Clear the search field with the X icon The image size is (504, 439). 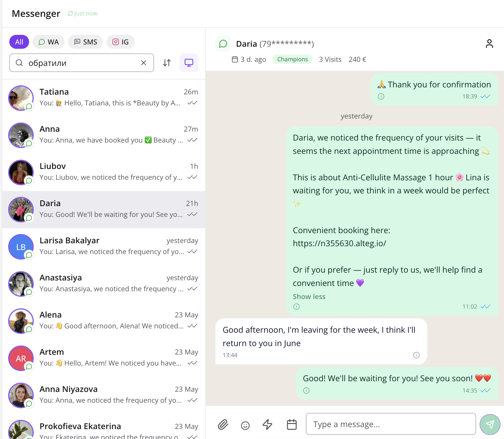click(x=144, y=63)
